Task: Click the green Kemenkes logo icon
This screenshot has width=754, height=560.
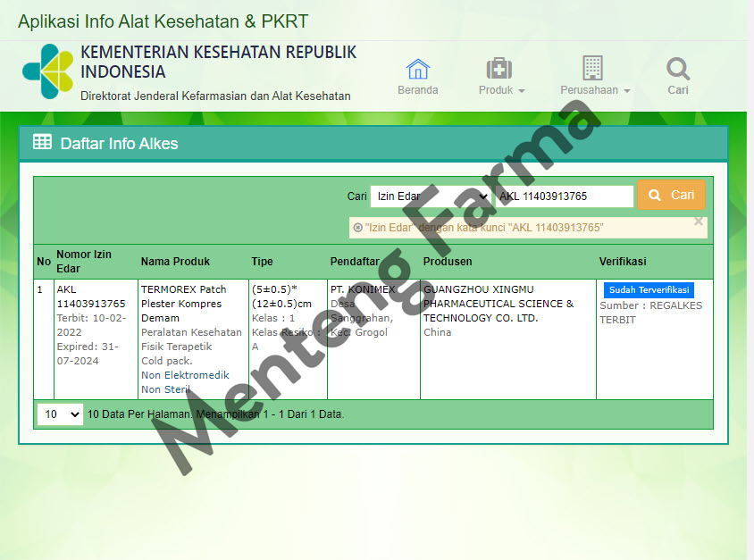Action: point(46,71)
